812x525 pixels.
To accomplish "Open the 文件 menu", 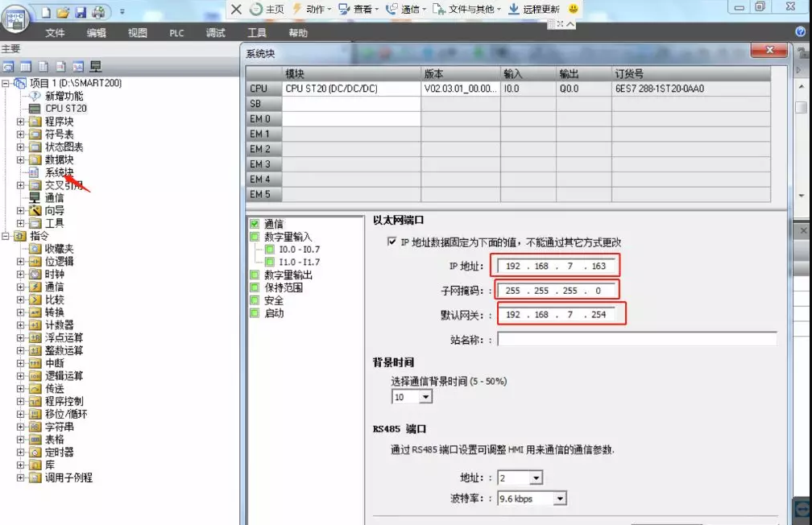I will [55, 33].
